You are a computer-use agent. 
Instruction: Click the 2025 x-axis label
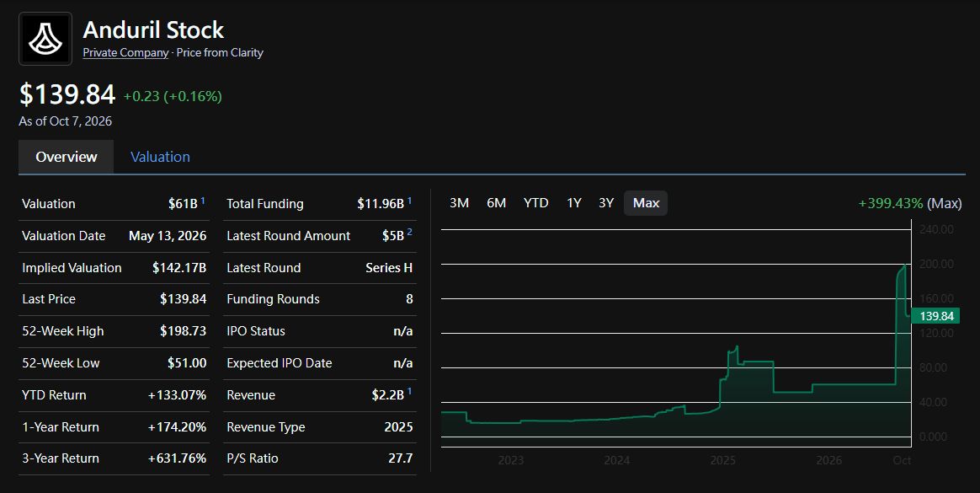click(723, 460)
